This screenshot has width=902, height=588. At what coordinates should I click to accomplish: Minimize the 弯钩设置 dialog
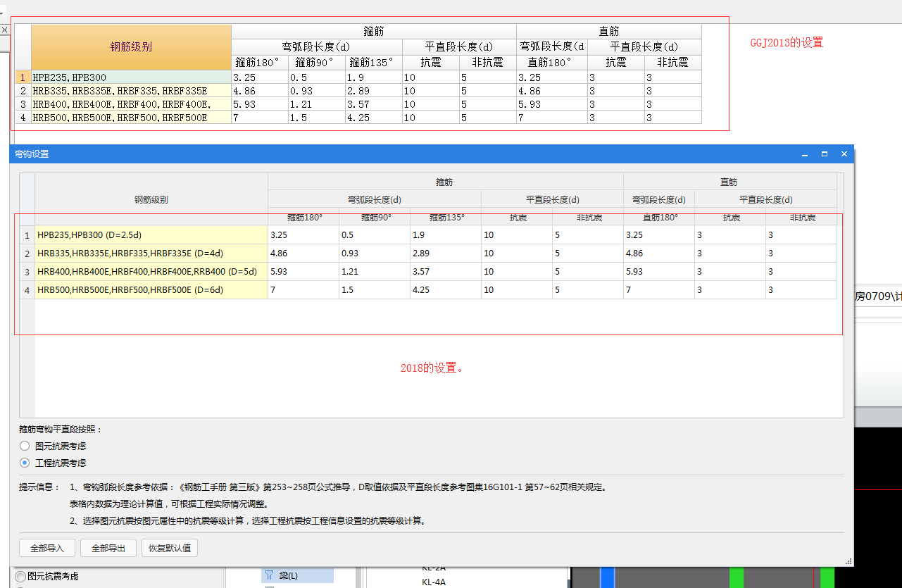(805, 154)
